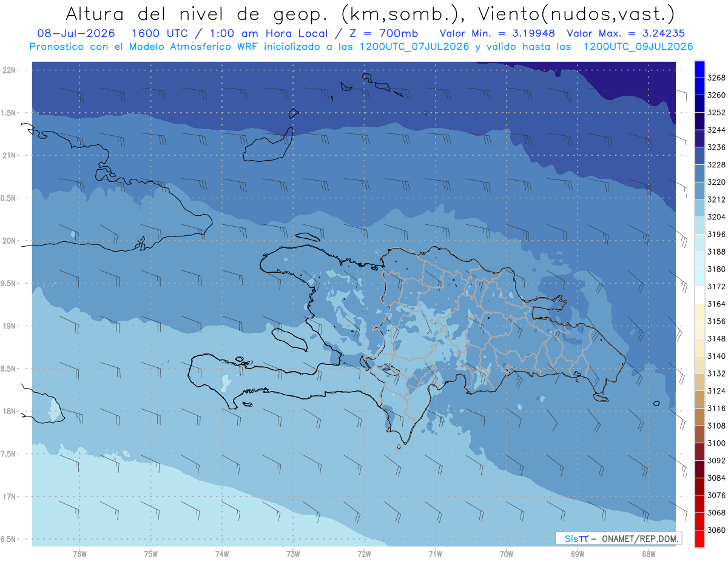The height and width of the screenshot is (562, 728).
Task: Click the '3252' color bar value
Action: coord(716,113)
